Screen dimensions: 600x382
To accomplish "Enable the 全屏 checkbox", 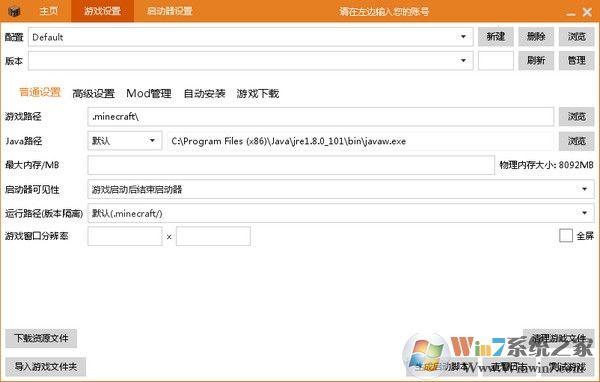I will [x=566, y=236].
